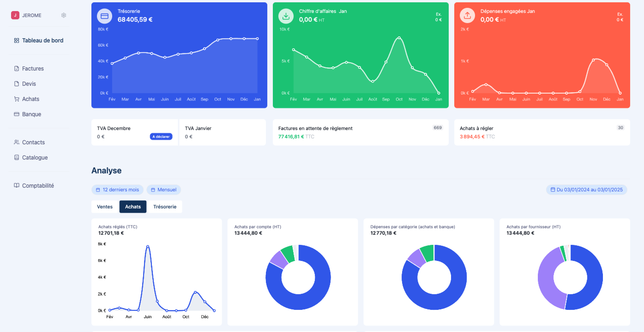Click the Achats cart icon
The height and width of the screenshot is (332, 644).
tap(16, 99)
